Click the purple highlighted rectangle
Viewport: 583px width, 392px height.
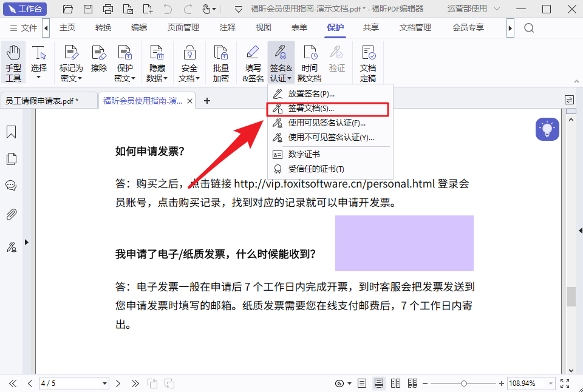coord(404,243)
